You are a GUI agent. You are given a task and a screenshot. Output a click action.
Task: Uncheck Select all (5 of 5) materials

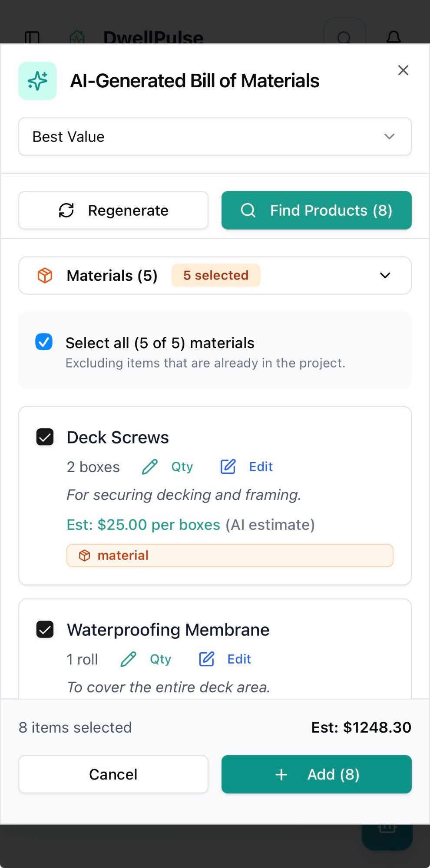[x=43, y=342]
